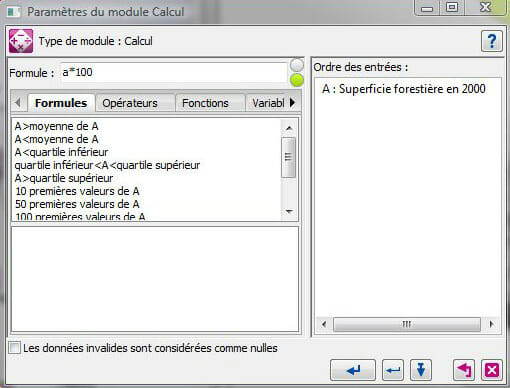Click the app icon in the title bar
This screenshot has height=388, width=510.
[14, 12]
